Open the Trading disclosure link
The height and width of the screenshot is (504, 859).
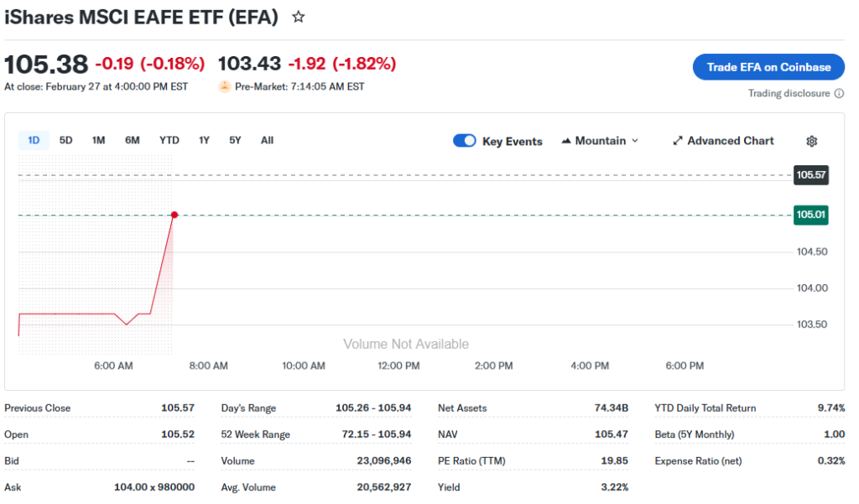789,94
